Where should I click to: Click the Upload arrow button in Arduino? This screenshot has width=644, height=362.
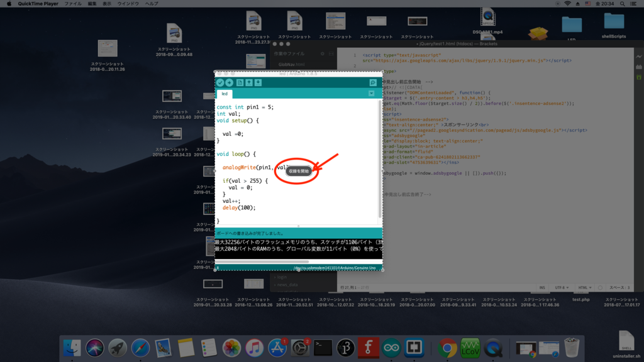coord(229,83)
